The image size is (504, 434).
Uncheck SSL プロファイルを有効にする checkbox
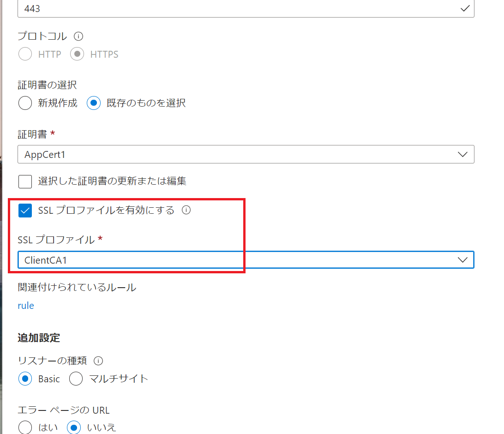tap(25, 211)
